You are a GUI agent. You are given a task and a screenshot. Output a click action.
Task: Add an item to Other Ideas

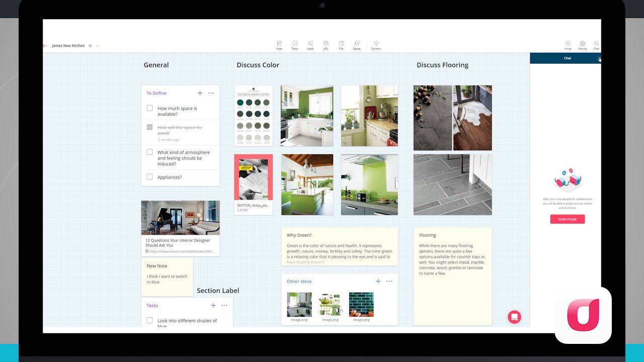[x=378, y=282]
